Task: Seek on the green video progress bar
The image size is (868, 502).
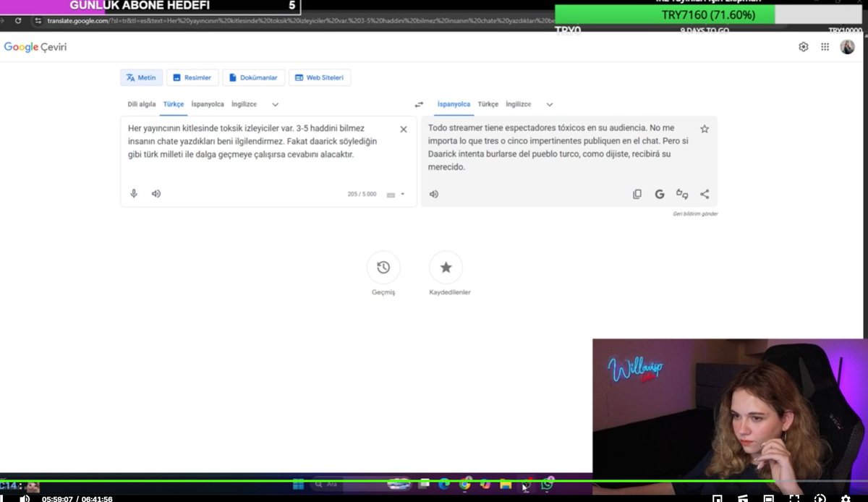Action: tap(387, 482)
